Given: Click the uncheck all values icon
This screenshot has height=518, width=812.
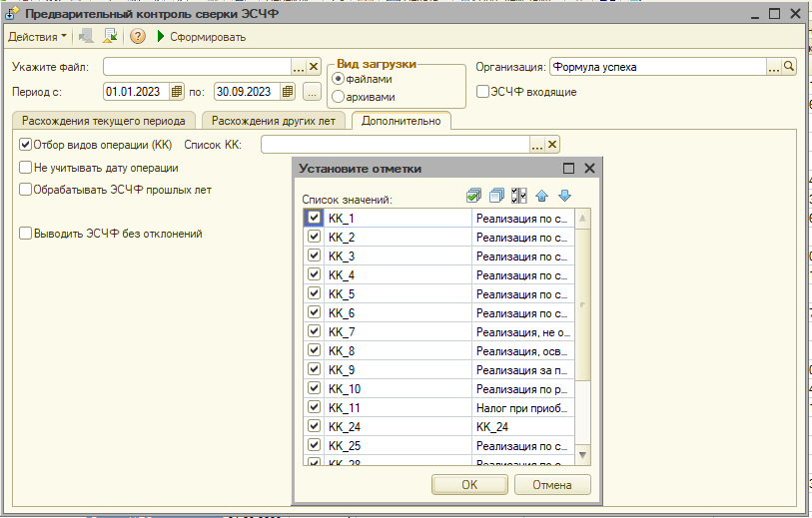Looking at the screenshot, I should point(496,197).
